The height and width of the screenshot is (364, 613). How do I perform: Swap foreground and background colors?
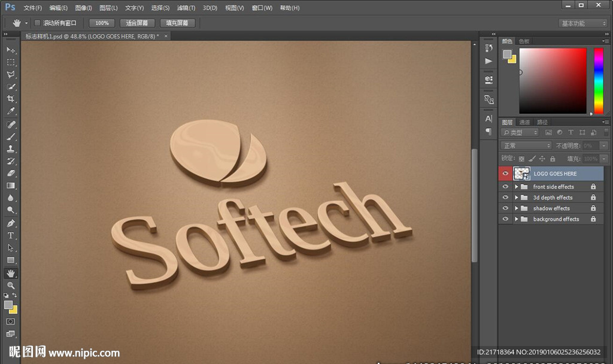tap(14, 295)
